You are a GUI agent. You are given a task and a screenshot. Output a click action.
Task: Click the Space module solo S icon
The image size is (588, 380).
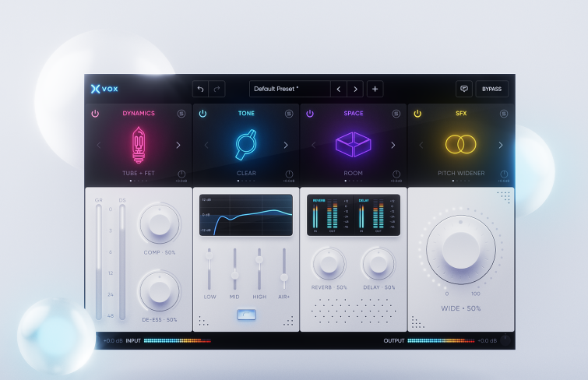pyautogui.click(x=396, y=114)
